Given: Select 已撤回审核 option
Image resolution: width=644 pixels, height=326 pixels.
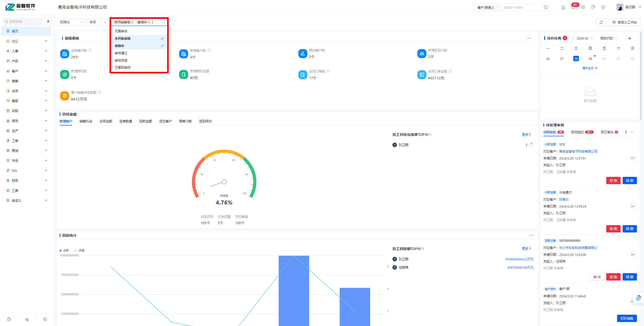Looking at the screenshot, I should click(x=139, y=67).
